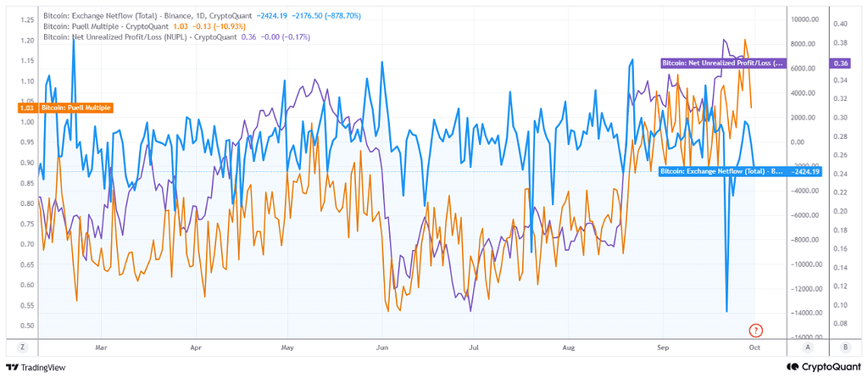Click 1.25 on the left price axis
Image resolution: width=868 pixels, height=378 pixels.
tap(27, 20)
